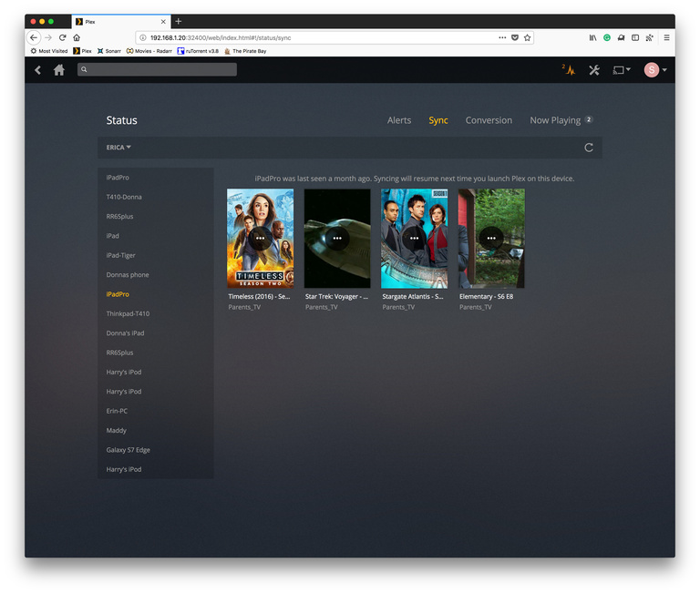The image size is (700, 593).
Task: Open The Pirate Bay bookmark
Action: pos(245,51)
